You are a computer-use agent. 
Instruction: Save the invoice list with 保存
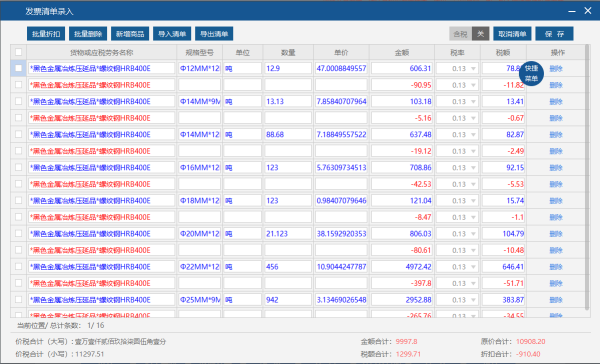(554, 34)
